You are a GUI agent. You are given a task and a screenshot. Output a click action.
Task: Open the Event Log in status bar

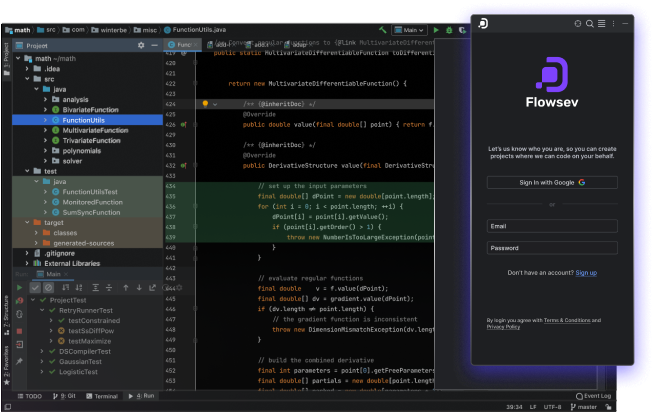click(594, 396)
